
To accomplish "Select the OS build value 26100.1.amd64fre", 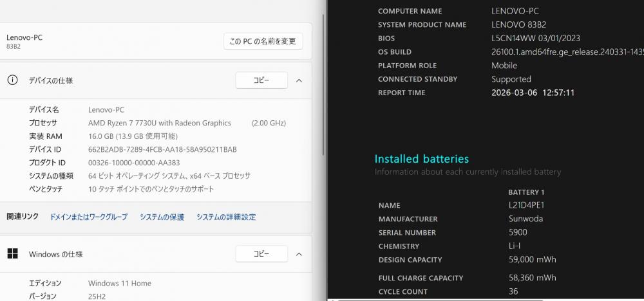I will coord(567,52).
